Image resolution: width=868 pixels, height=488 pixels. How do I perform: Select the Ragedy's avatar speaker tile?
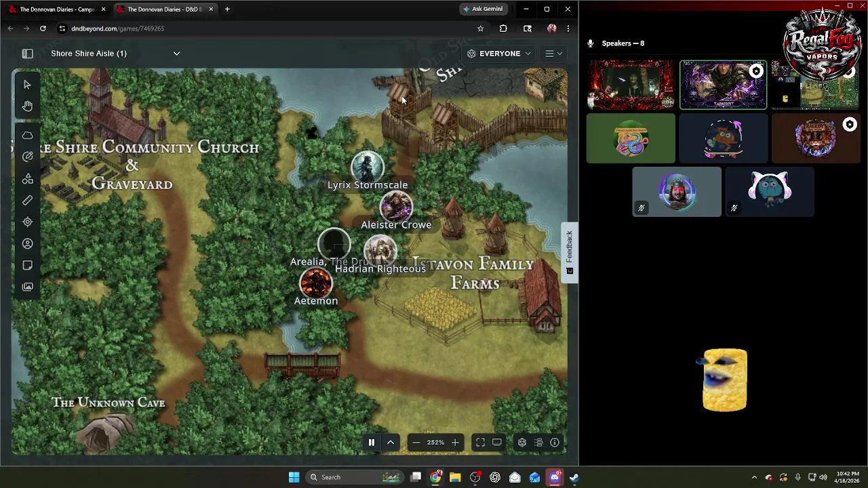(815, 138)
